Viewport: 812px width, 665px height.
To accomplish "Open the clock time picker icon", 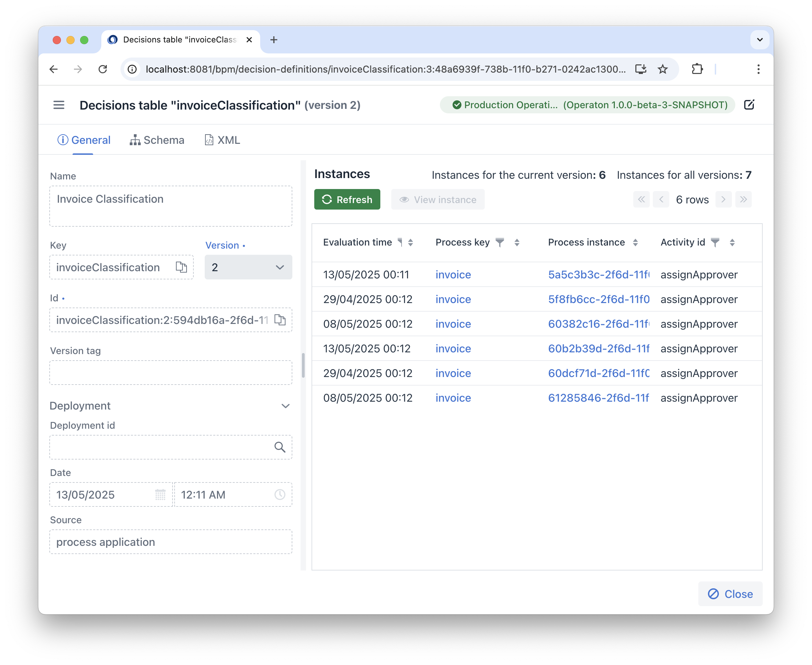I will click(x=280, y=494).
